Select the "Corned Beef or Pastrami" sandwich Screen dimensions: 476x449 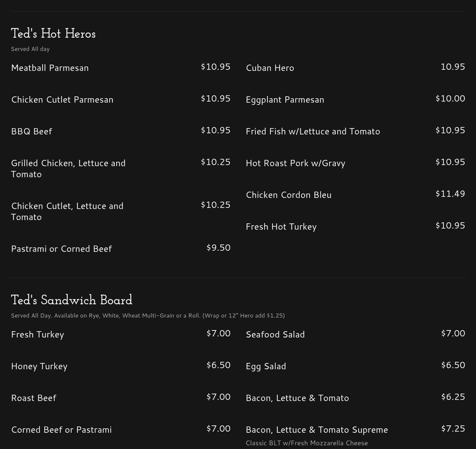coord(61,430)
